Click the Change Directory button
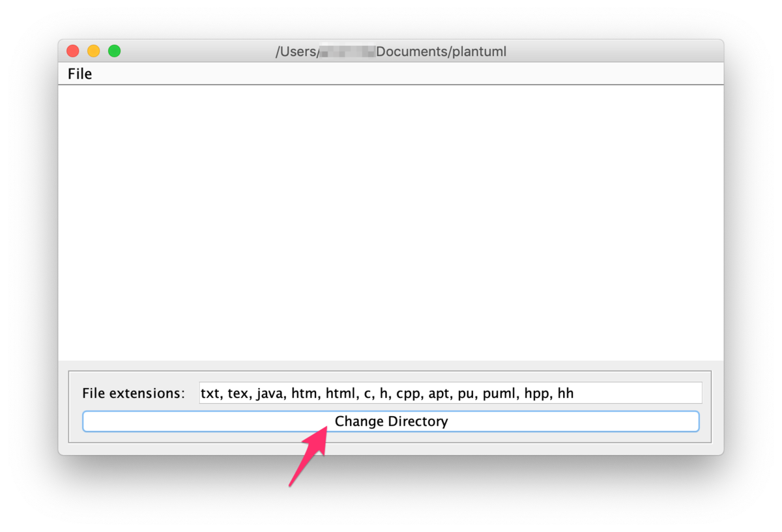This screenshot has height=532, width=782. pos(391,421)
